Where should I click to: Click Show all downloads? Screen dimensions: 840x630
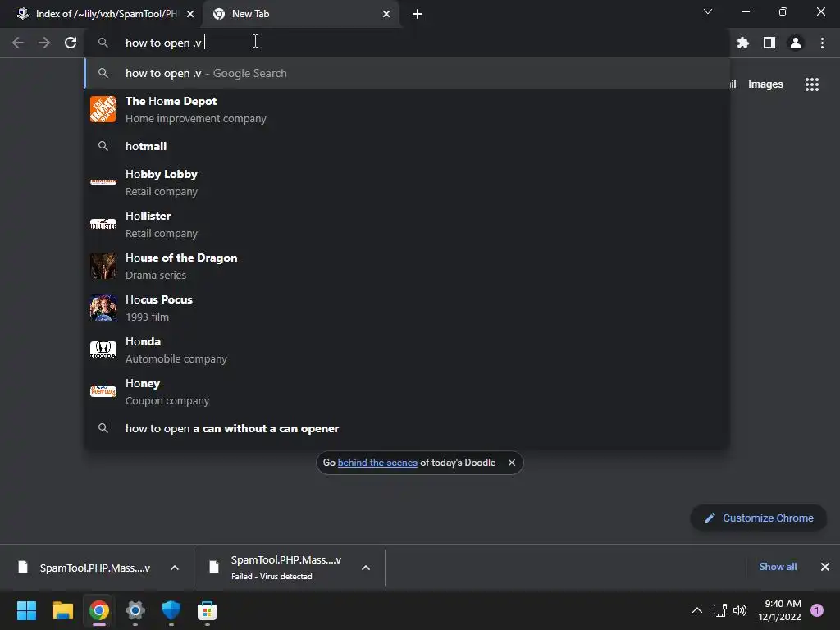coord(778,567)
